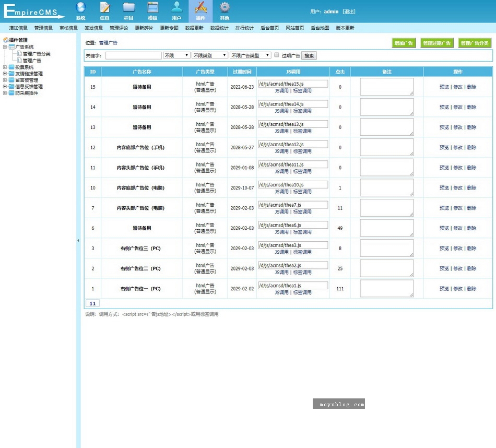The height and width of the screenshot is (448, 496).
Task: Click the folder icon beside 投票系统
Action: tap(11, 67)
